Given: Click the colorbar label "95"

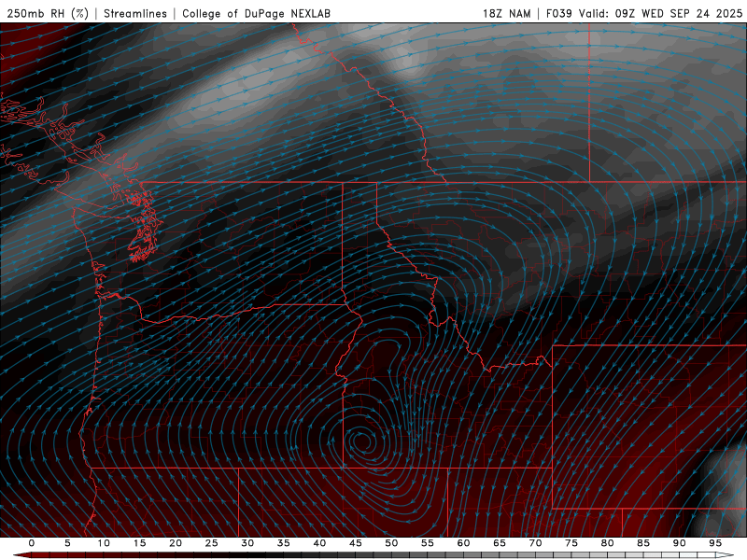Looking at the screenshot, I should (x=715, y=543).
